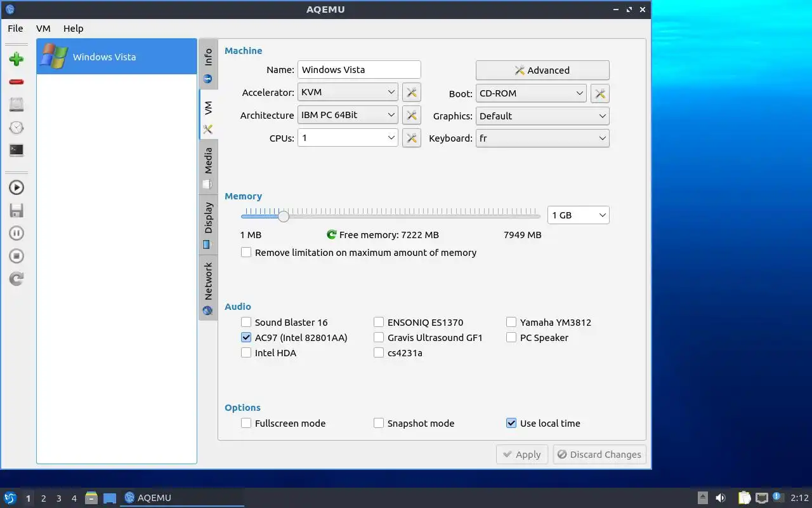Image resolution: width=812 pixels, height=508 pixels.
Task: Refresh free memory with green icon
Action: pyautogui.click(x=331, y=235)
